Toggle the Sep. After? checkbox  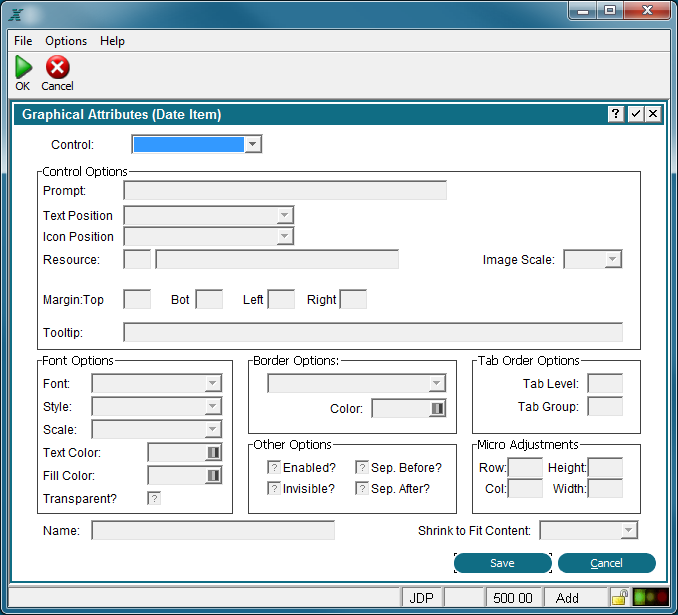[x=362, y=488]
